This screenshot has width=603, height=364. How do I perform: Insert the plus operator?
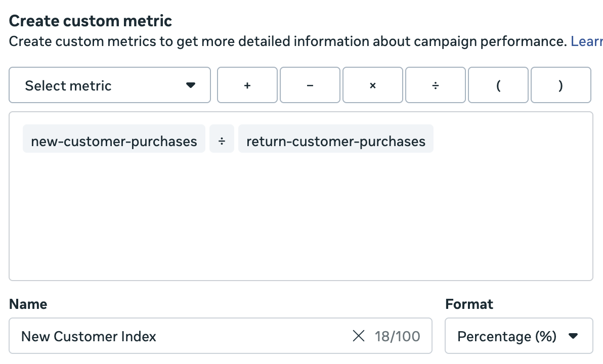[247, 85]
